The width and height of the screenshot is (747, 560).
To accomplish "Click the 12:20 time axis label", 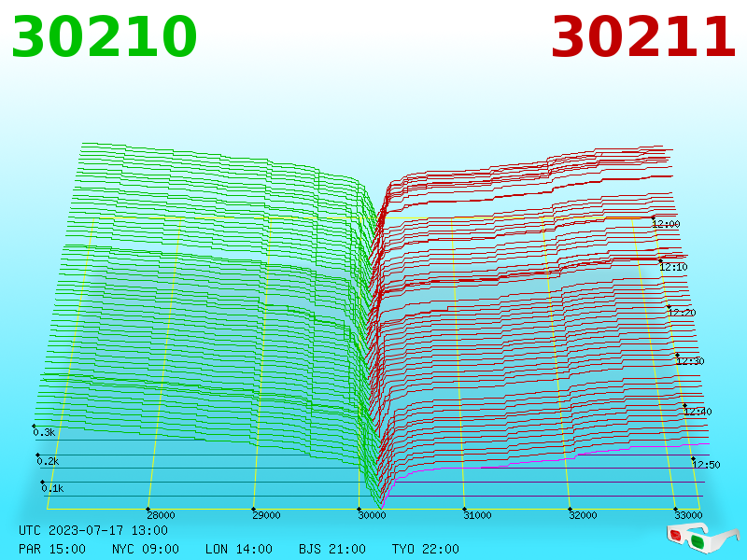I will 682,313.
